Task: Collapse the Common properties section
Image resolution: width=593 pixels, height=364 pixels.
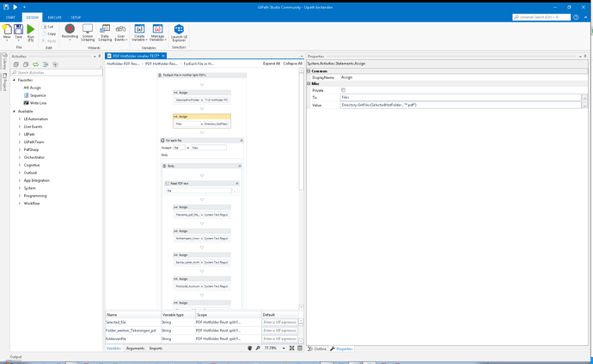Action: (x=309, y=71)
